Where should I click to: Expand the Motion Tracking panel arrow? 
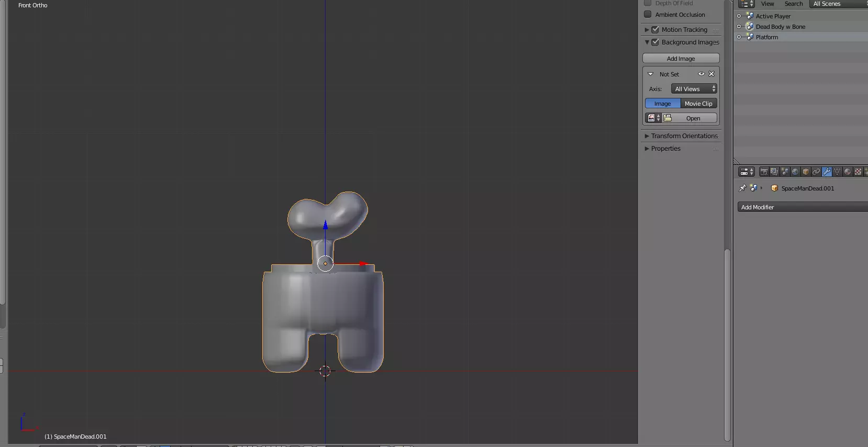(647, 30)
